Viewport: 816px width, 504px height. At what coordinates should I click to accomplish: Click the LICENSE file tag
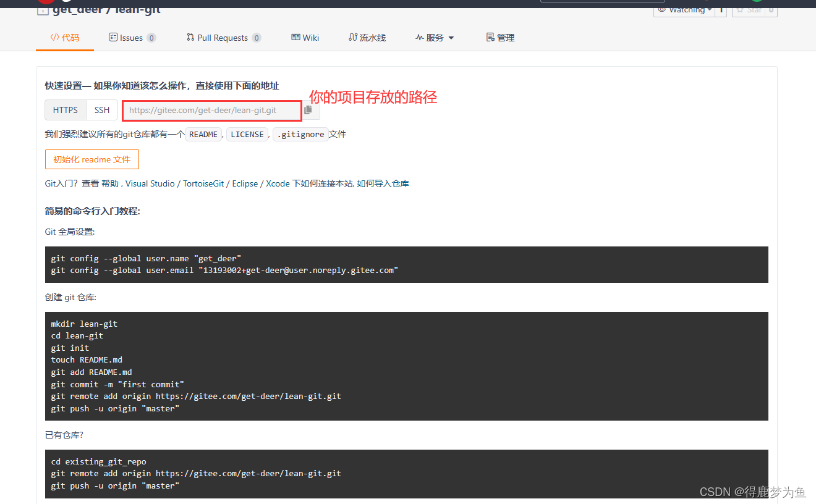tap(247, 134)
